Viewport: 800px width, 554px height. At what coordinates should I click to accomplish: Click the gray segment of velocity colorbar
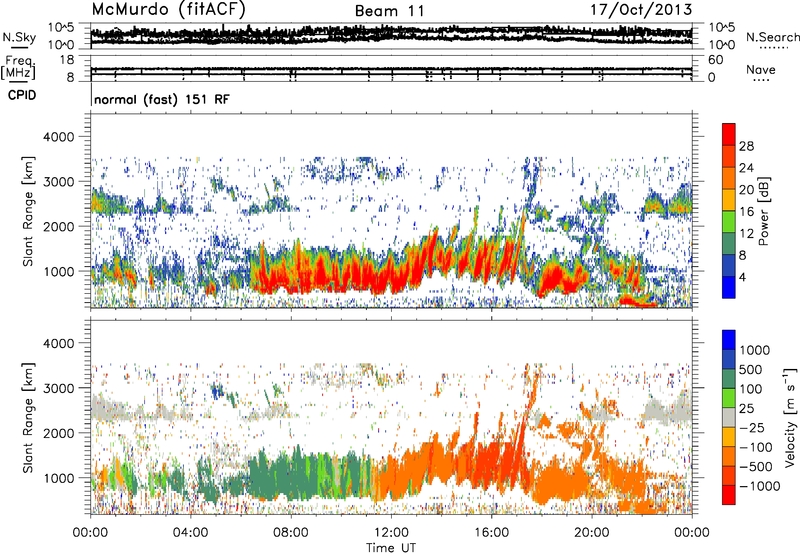coord(729,417)
